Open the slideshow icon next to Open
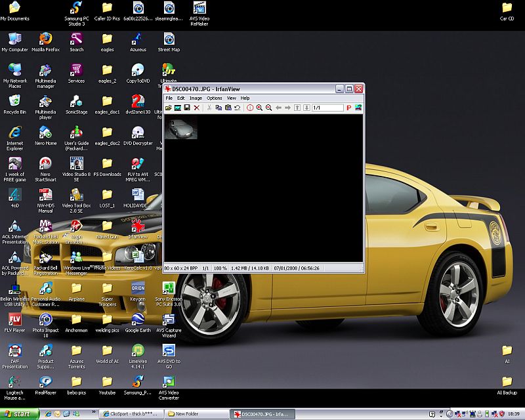This screenshot has width=525, height=420. (x=178, y=108)
